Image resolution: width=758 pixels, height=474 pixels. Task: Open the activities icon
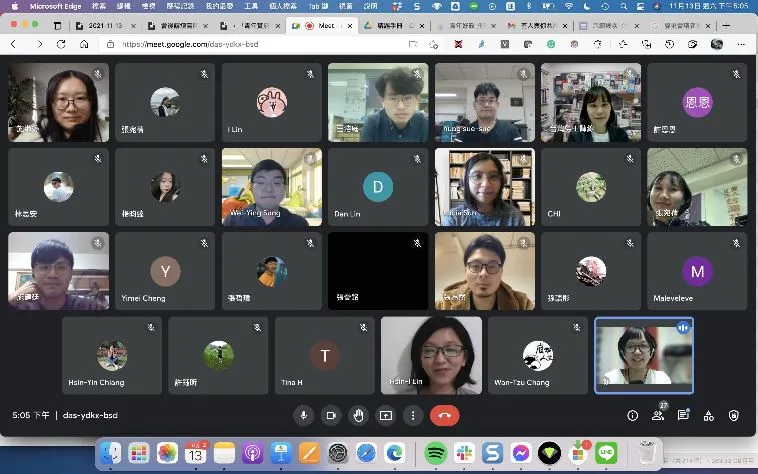(x=709, y=415)
